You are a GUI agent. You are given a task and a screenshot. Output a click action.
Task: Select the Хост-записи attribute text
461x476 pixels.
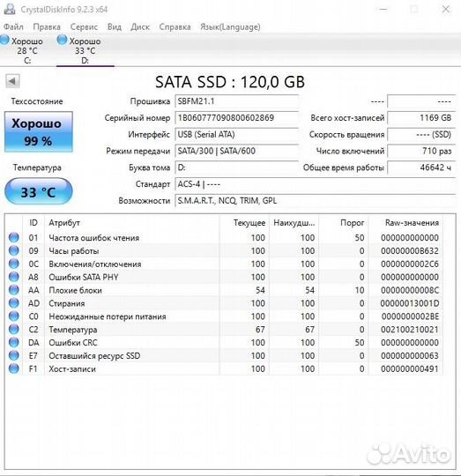tap(72, 368)
